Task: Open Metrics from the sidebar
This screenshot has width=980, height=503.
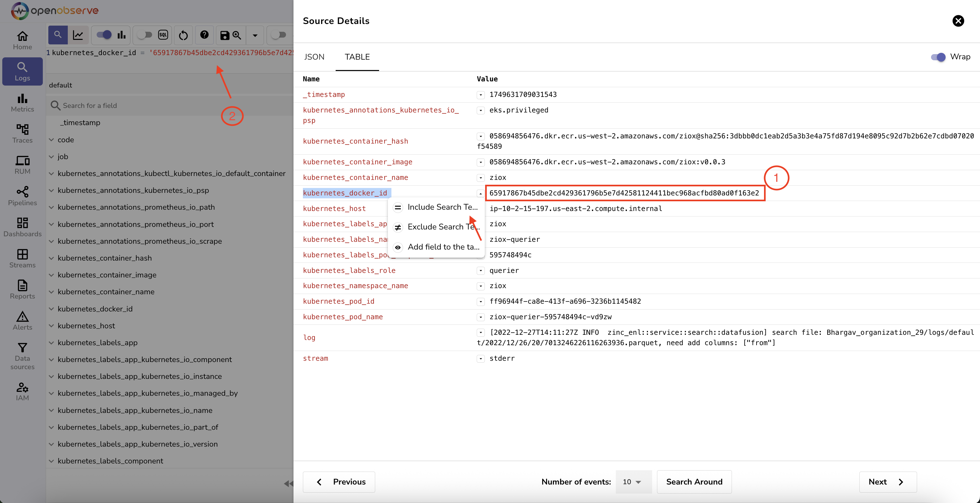Action: point(22,103)
